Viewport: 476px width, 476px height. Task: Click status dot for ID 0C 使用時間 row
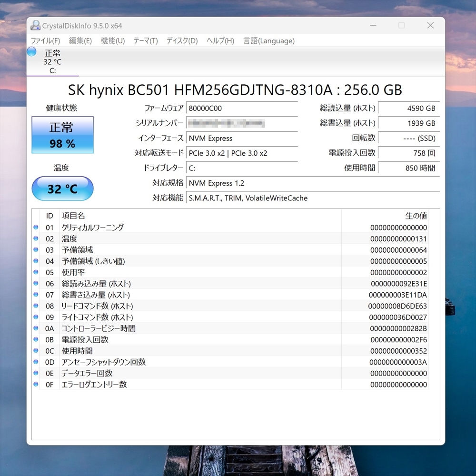[x=36, y=351]
